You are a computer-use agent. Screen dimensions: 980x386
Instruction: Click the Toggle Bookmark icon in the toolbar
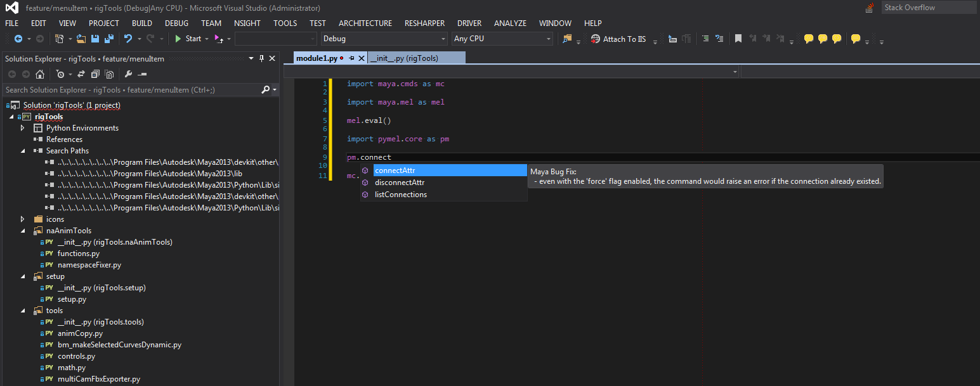pos(738,39)
